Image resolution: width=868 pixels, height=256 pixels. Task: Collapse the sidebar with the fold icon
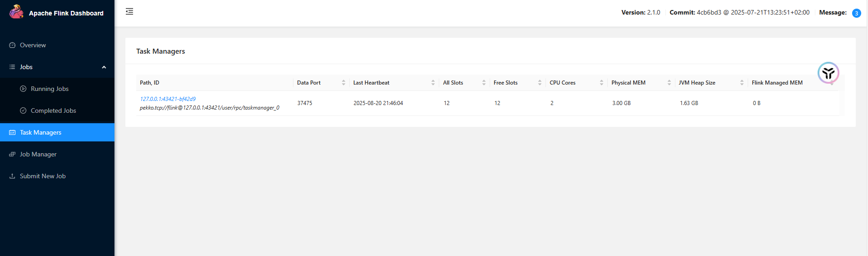click(x=129, y=11)
